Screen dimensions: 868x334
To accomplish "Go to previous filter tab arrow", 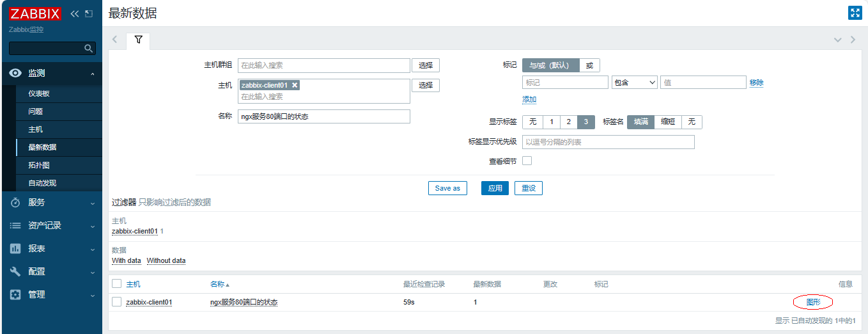I will coord(115,40).
